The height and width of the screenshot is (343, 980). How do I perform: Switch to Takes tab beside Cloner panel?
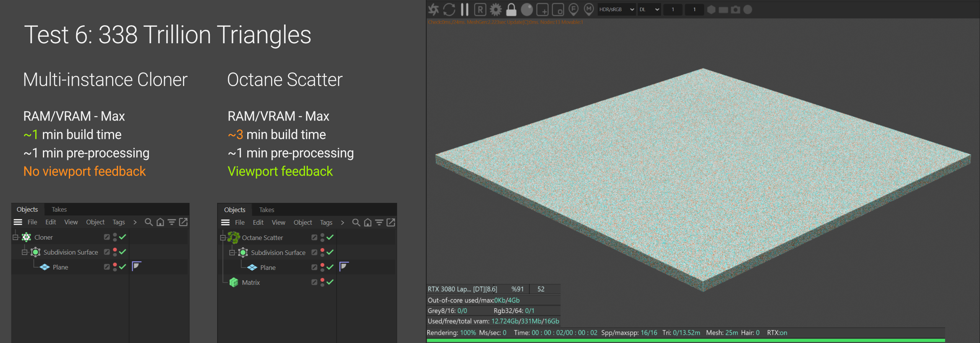(x=59, y=209)
